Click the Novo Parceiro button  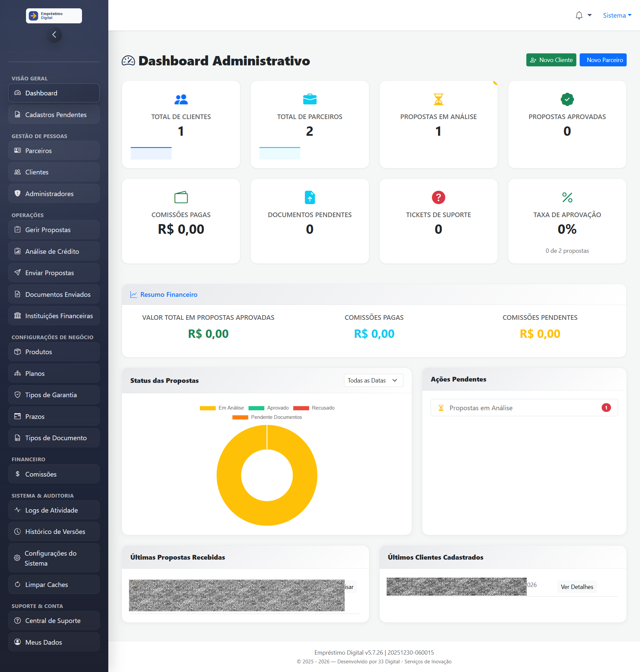(x=603, y=60)
